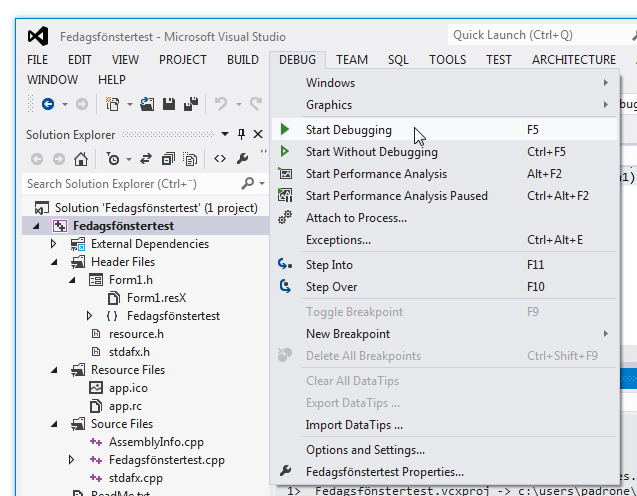Click the Step Into arrow icon
The image size is (637, 496).
tap(285, 264)
